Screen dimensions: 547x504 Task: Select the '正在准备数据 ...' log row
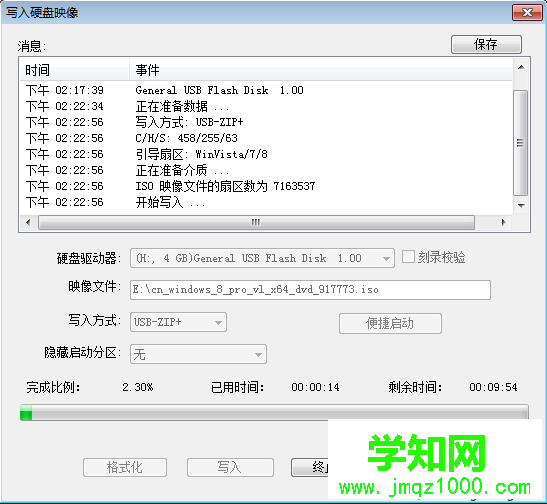[266, 106]
